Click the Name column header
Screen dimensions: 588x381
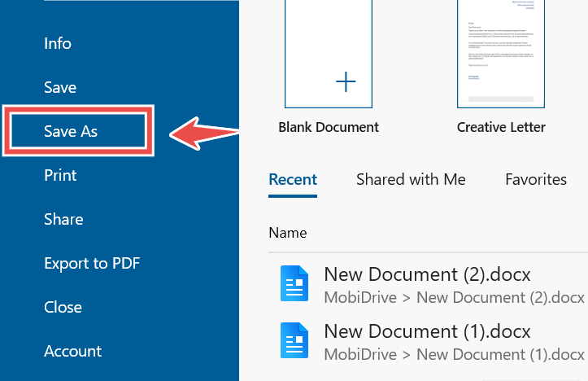(x=288, y=233)
